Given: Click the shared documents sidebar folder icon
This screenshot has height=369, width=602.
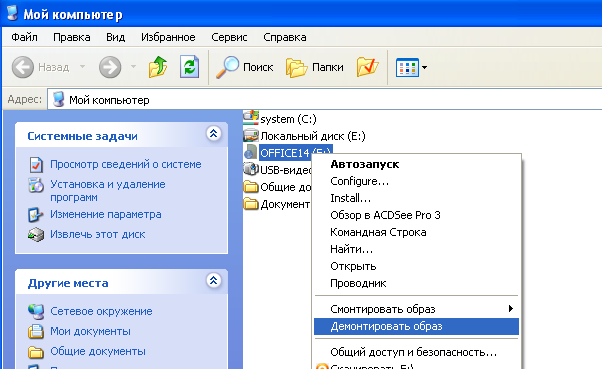Looking at the screenshot, I should point(36,351).
